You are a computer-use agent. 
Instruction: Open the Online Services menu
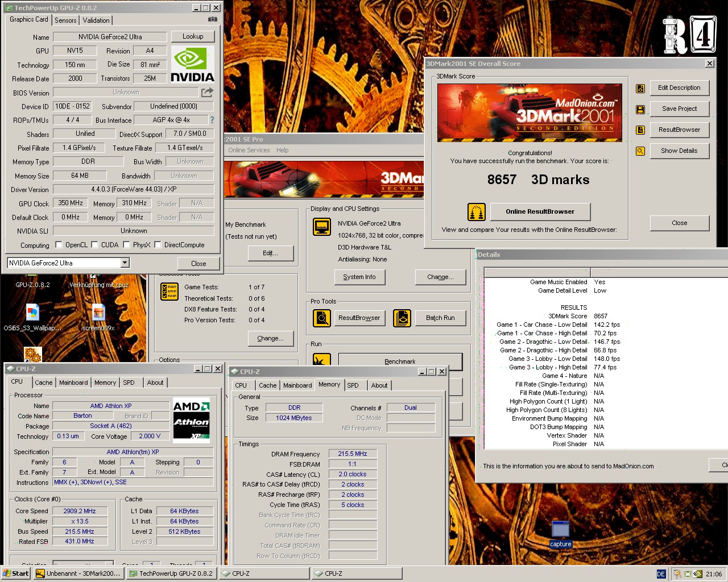[249, 150]
